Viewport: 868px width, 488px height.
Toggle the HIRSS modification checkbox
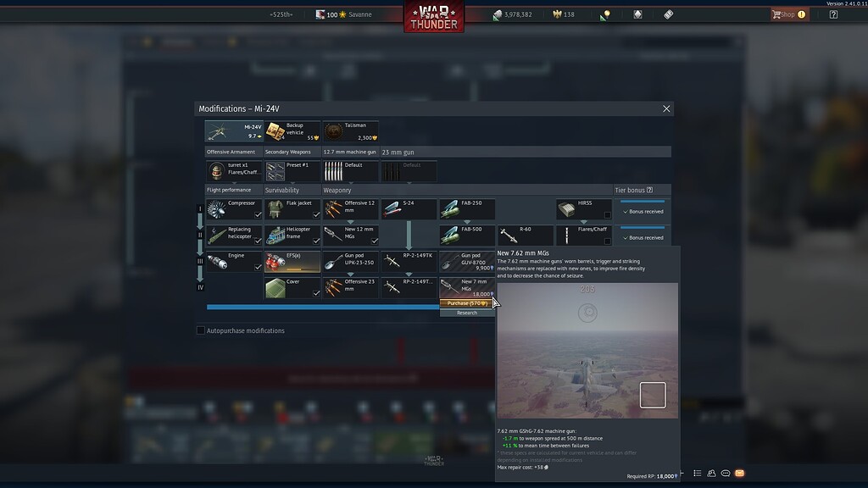click(607, 215)
